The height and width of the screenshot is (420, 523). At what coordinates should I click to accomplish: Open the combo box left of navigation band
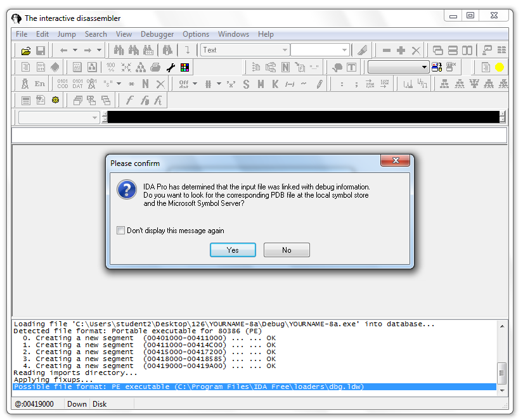click(59, 117)
